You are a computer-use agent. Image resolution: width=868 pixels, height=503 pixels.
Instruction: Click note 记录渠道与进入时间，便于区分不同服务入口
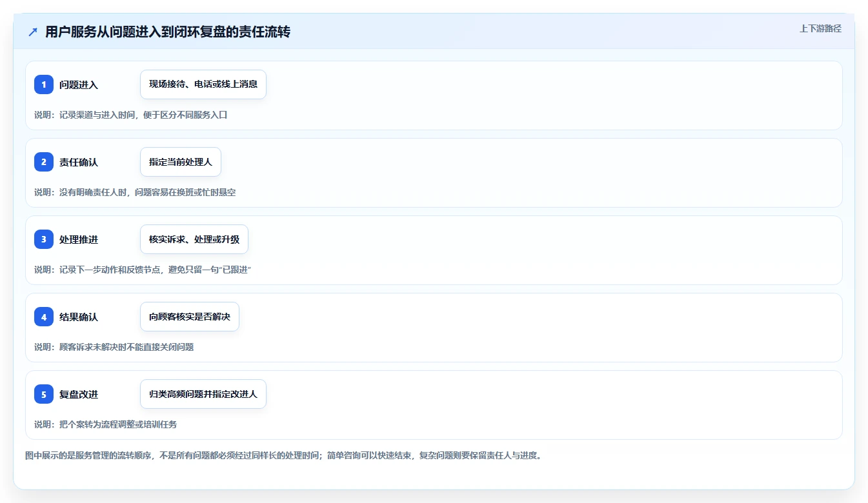pos(131,115)
